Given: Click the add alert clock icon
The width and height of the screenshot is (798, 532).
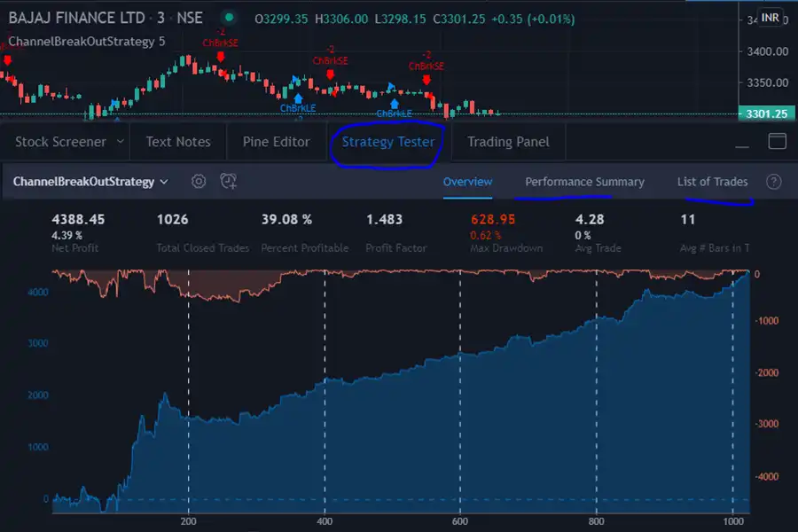Looking at the screenshot, I should 228,181.
